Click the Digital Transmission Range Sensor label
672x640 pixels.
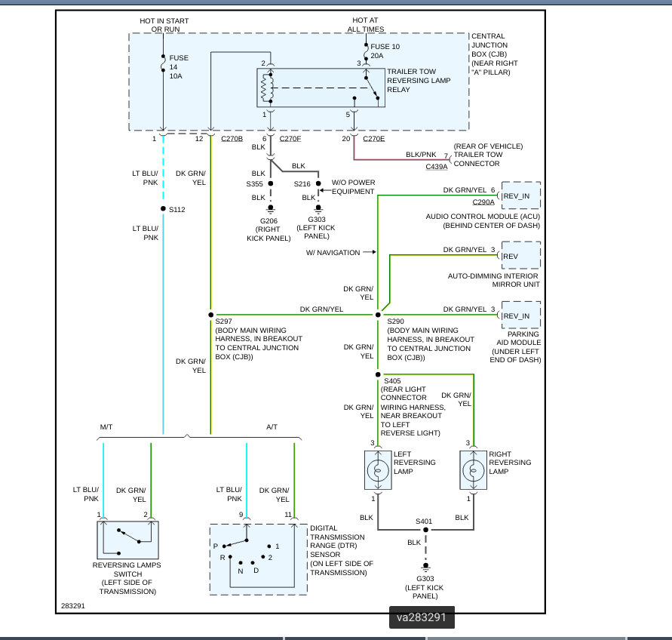342,550
